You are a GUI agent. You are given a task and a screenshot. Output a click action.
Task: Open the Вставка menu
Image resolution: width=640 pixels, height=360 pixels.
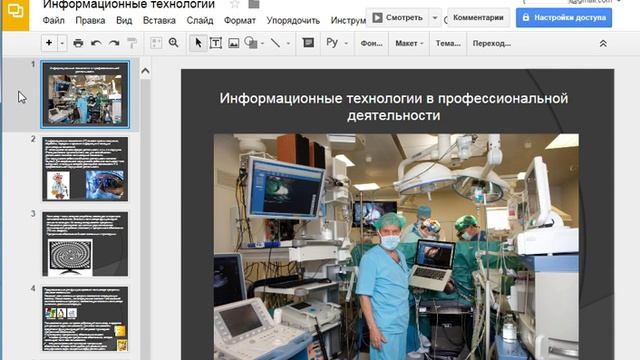click(159, 20)
